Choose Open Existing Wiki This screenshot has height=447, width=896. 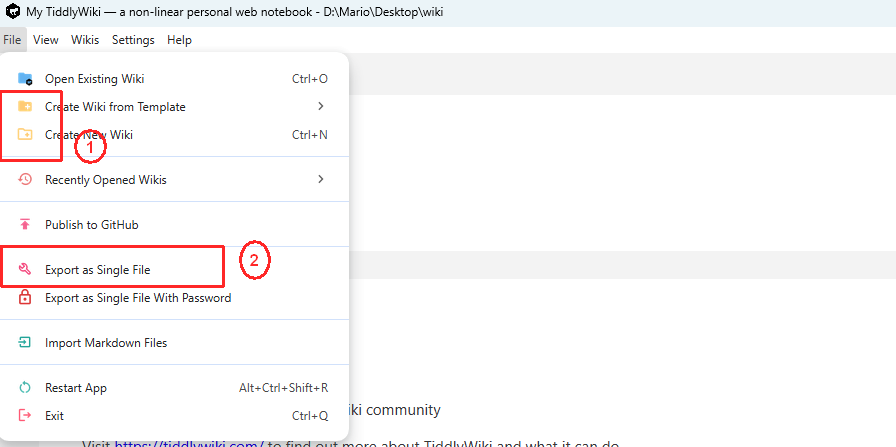tap(174, 79)
